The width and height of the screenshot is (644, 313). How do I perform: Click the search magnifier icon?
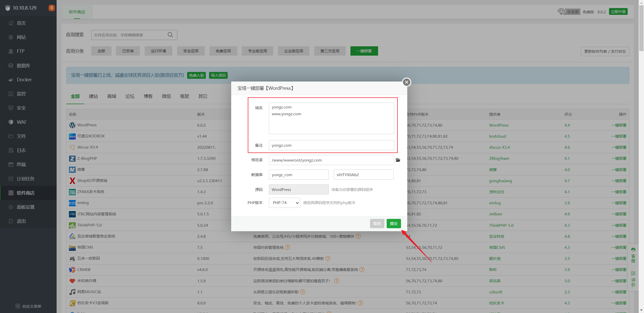point(170,35)
